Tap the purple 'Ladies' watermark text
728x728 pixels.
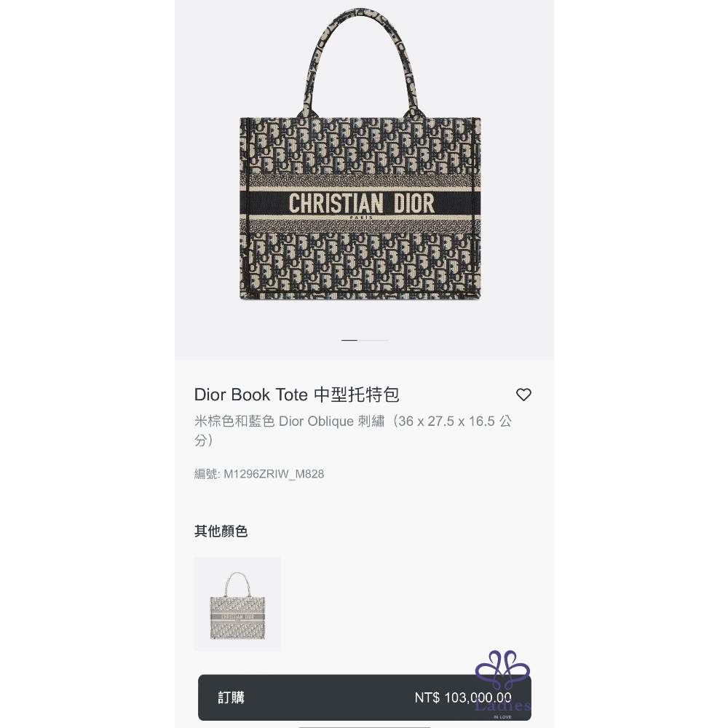click(503, 705)
